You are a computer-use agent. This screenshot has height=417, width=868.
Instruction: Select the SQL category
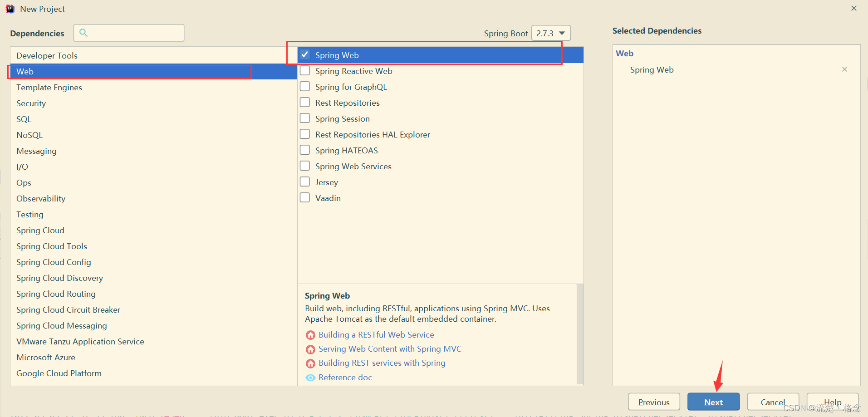pyautogui.click(x=153, y=119)
